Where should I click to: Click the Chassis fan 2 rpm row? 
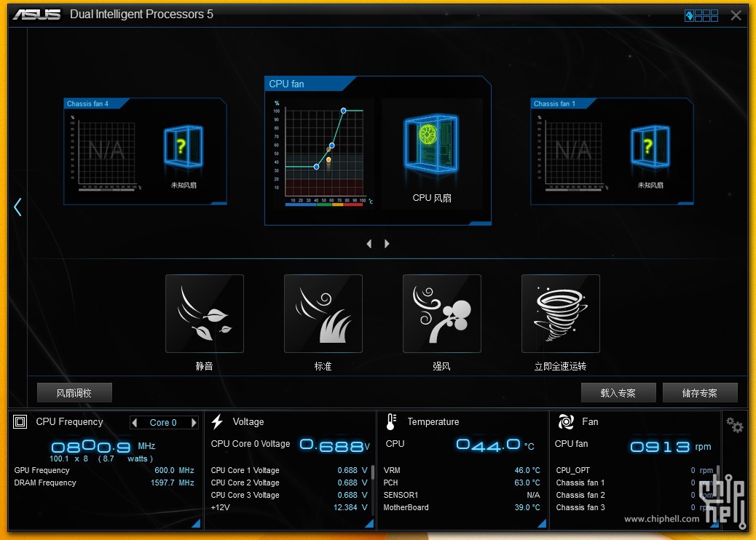click(634, 495)
